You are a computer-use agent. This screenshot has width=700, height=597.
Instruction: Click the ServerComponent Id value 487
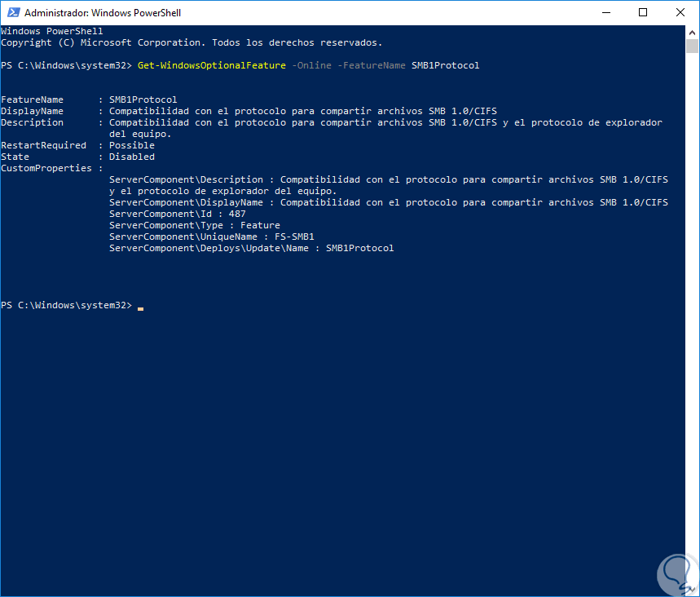pyautogui.click(x=237, y=214)
